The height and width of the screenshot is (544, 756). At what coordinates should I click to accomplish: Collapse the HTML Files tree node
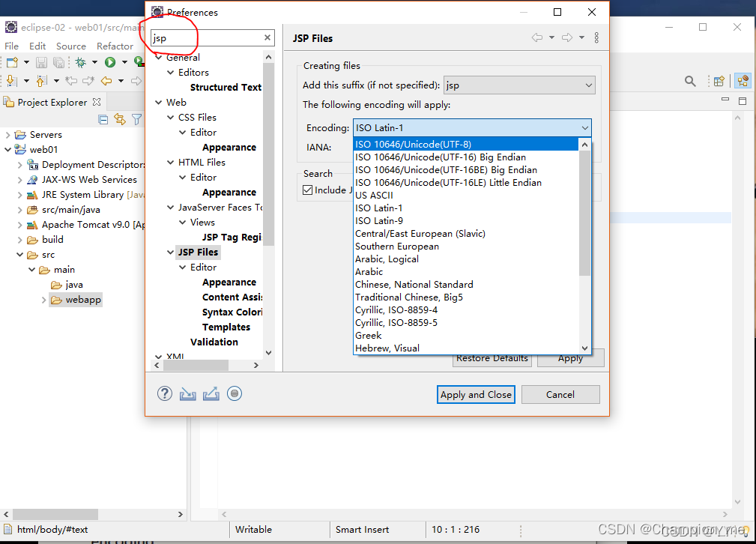(x=171, y=162)
